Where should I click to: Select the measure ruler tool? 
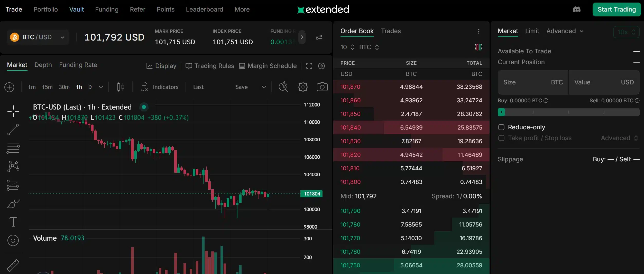coord(13,265)
